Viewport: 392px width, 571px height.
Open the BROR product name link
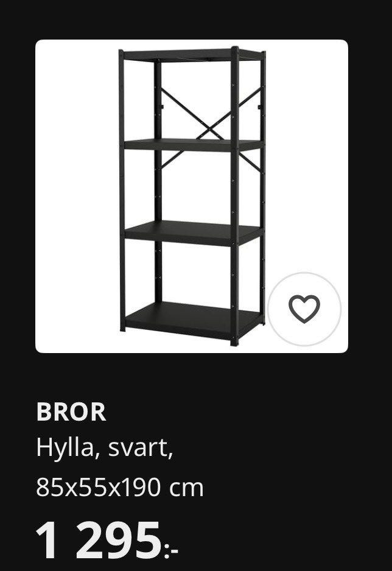(x=71, y=412)
